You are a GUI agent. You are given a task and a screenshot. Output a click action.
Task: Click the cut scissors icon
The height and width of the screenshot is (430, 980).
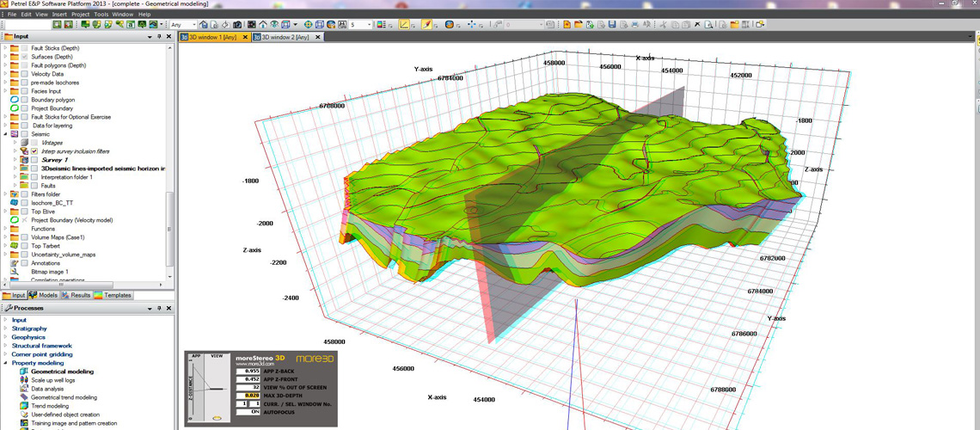point(663,24)
